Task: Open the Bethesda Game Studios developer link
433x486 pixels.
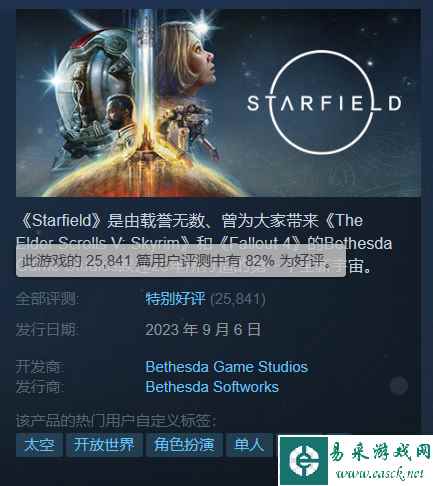Action: tap(227, 367)
